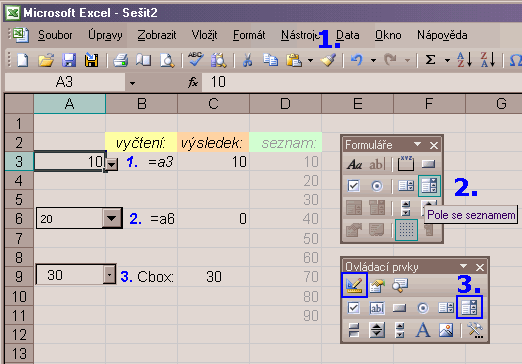Open Properties in Ovládací prvky toolbar
The image size is (522, 364).
(377, 286)
